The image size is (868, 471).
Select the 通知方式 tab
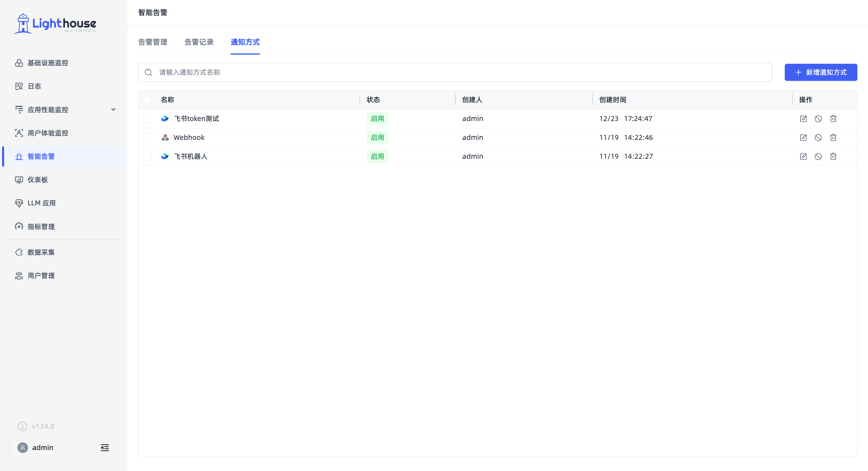pyautogui.click(x=245, y=42)
